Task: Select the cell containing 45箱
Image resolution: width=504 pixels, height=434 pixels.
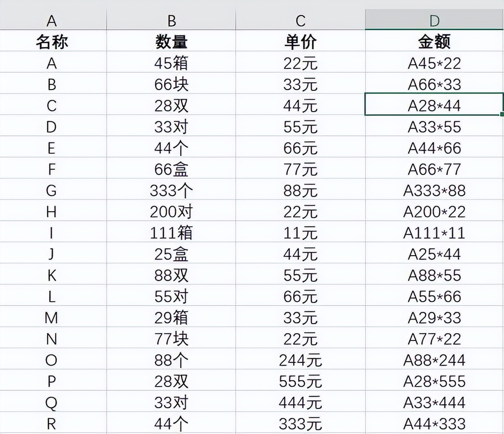Action: tap(171, 63)
